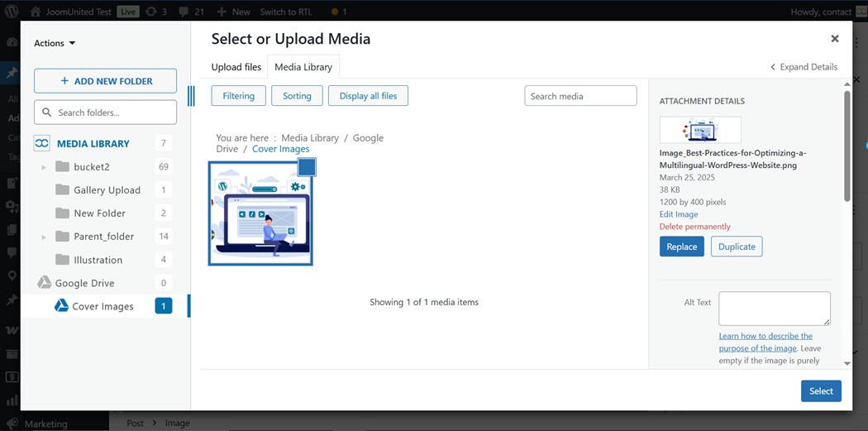Click the updates refresh icon in admin bar
868x431 pixels.
(150, 12)
